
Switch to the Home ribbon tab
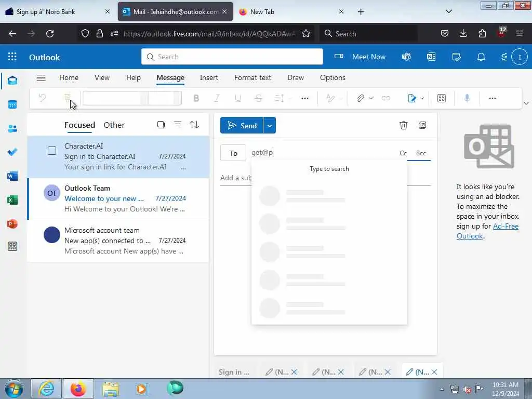coord(69,78)
